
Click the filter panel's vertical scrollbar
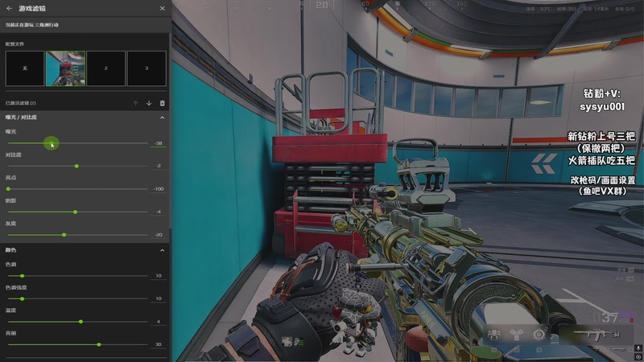(170, 131)
